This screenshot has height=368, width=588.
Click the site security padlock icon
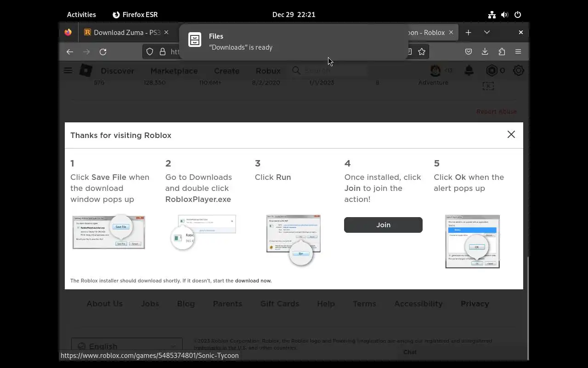(x=162, y=52)
